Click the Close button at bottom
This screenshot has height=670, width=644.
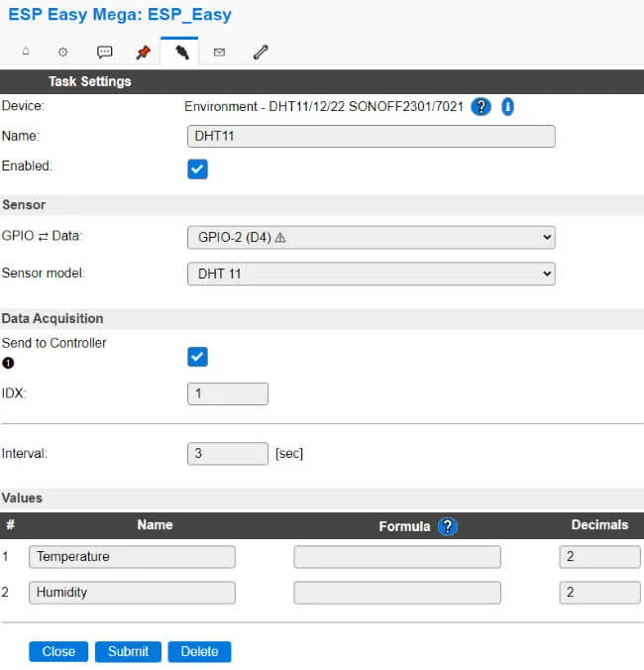pyautogui.click(x=58, y=651)
